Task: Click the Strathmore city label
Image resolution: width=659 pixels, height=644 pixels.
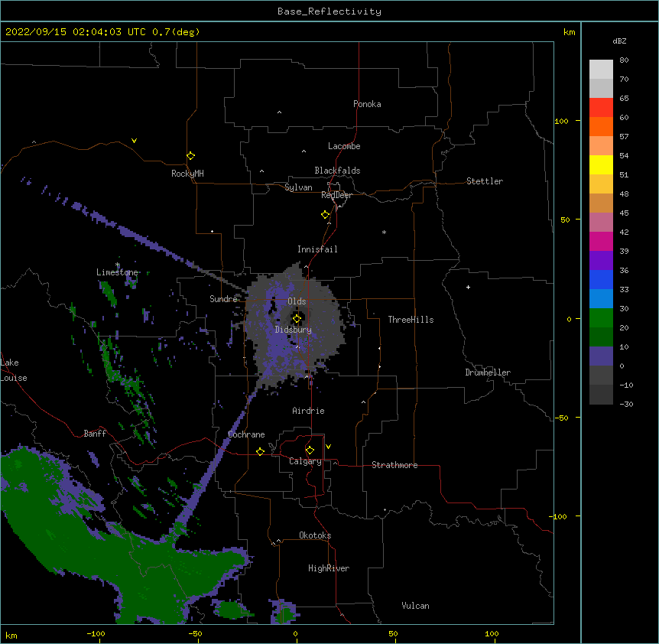Action: tap(394, 465)
